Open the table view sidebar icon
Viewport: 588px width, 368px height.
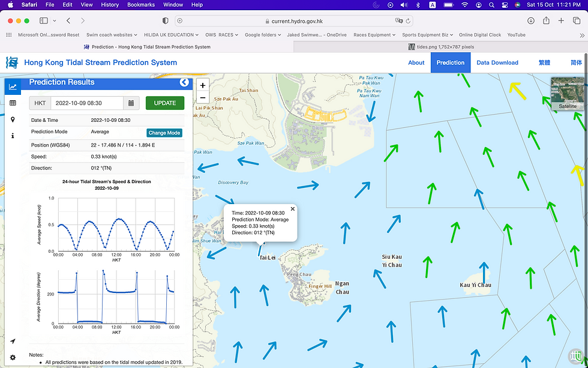(13, 103)
